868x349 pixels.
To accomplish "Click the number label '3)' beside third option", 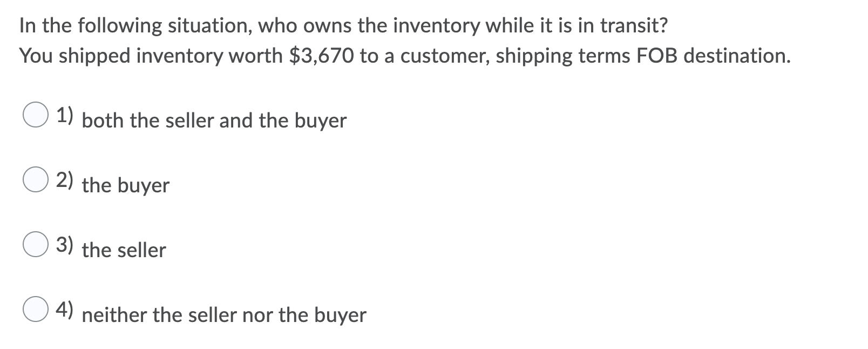I will coord(65,245).
